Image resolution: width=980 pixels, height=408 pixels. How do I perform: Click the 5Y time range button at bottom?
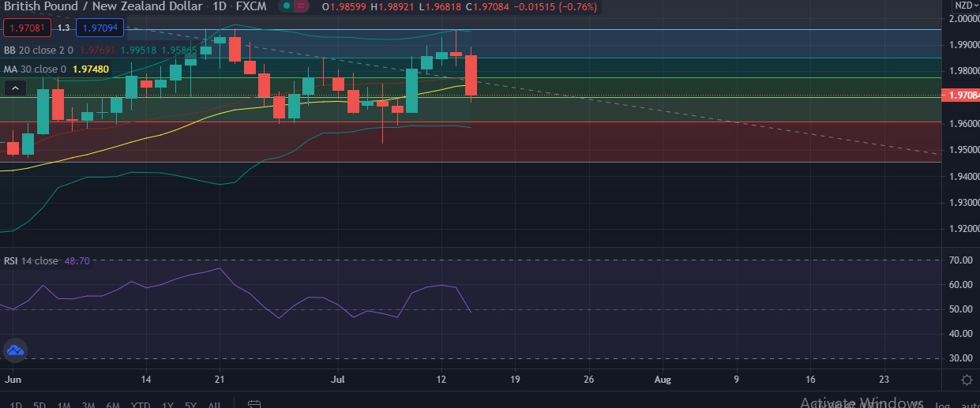pos(190,405)
